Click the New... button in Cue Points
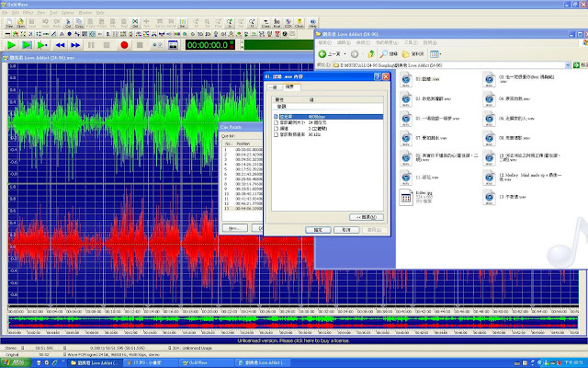Image resolution: width=588 pixels, height=368 pixels. (233, 226)
